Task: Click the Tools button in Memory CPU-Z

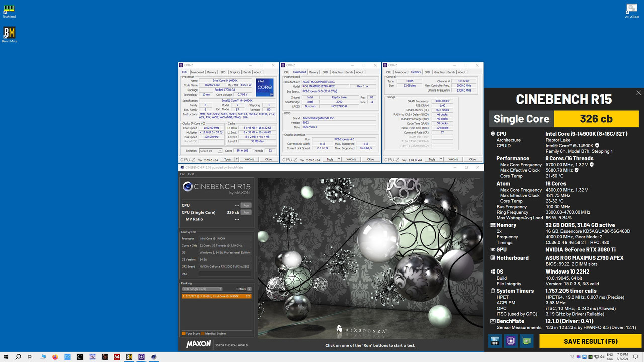Action: [x=432, y=159]
